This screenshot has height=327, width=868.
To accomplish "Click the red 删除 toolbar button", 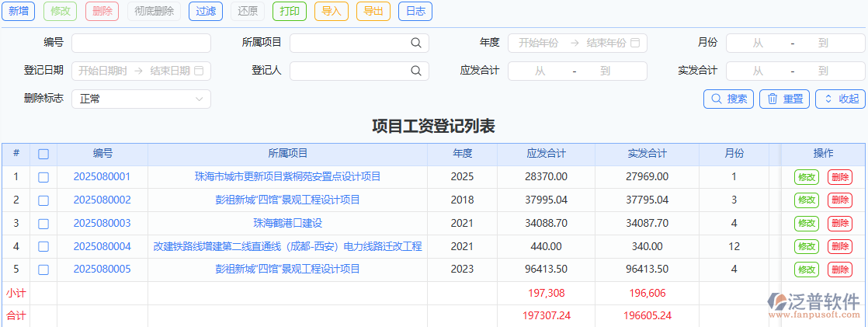I will click(102, 11).
